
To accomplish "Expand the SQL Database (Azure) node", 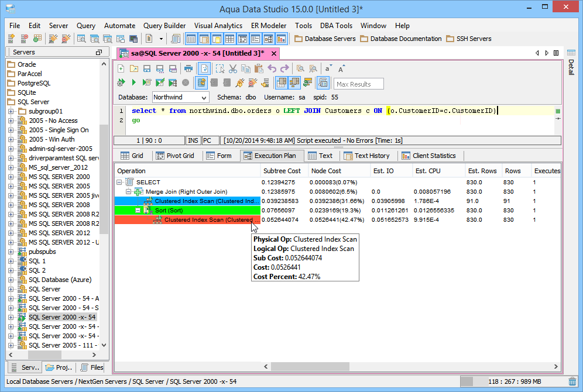I will (11, 280).
